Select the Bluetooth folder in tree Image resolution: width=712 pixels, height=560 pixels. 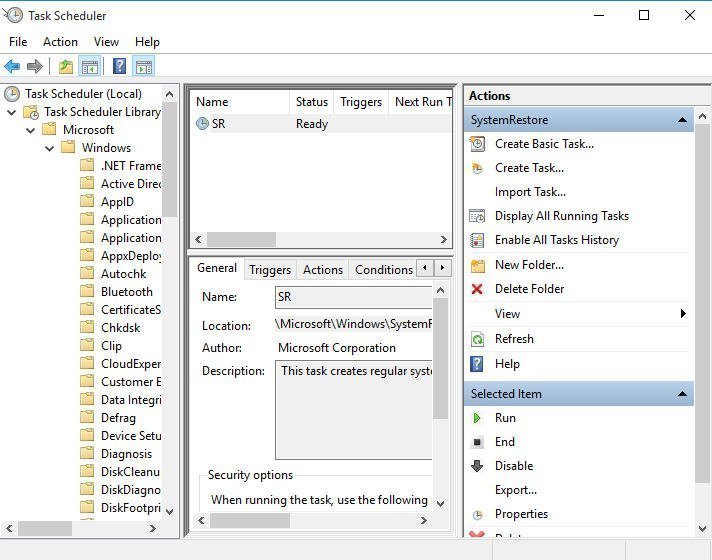[126, 292]
